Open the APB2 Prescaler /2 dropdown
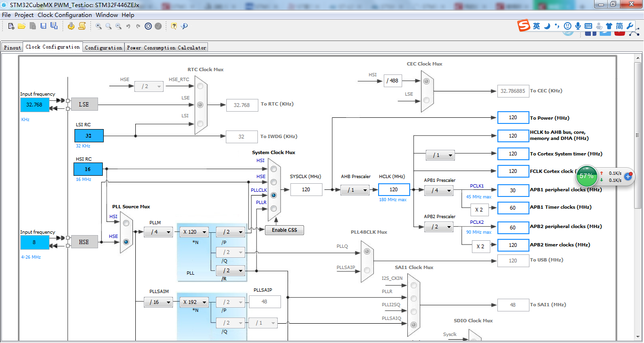The height and width of the screenshot is (343, 644). pos(439,227)
